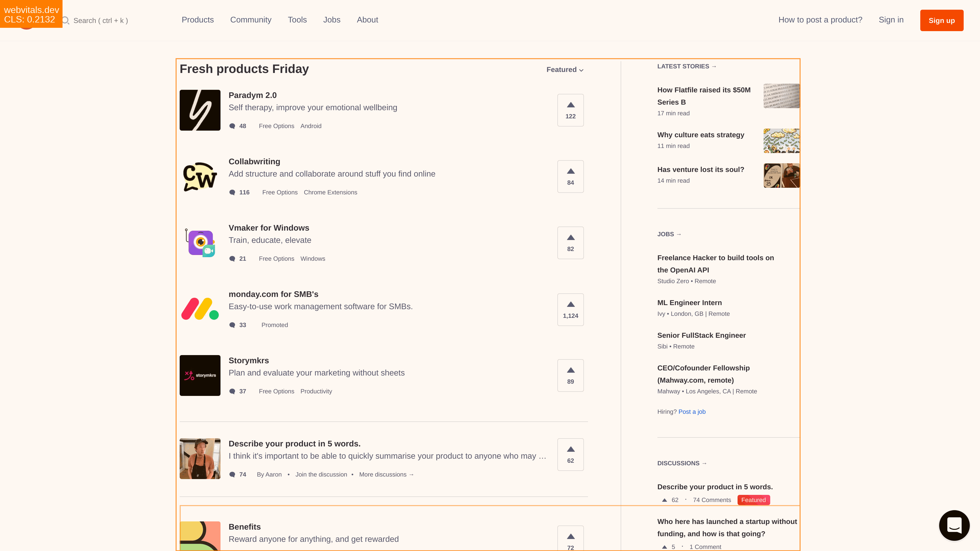Open the Vmaker for Windows logo

pyautogui.click(x=200, y=243)
